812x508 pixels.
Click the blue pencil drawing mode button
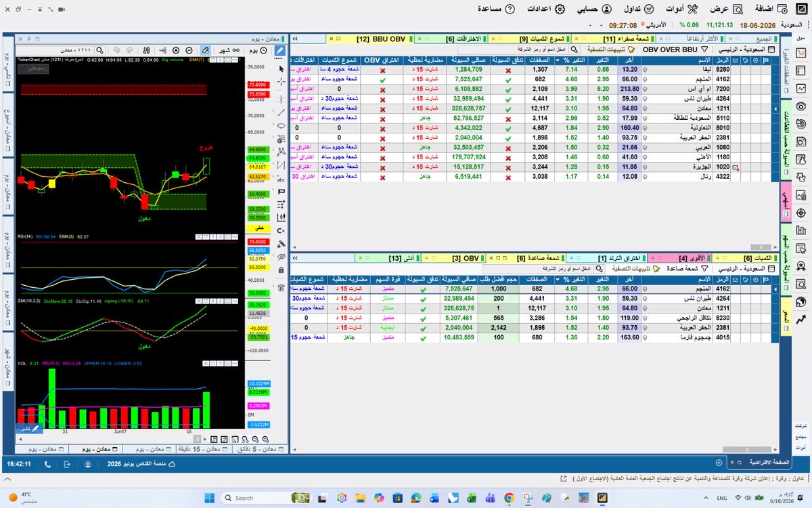(280, 50)
